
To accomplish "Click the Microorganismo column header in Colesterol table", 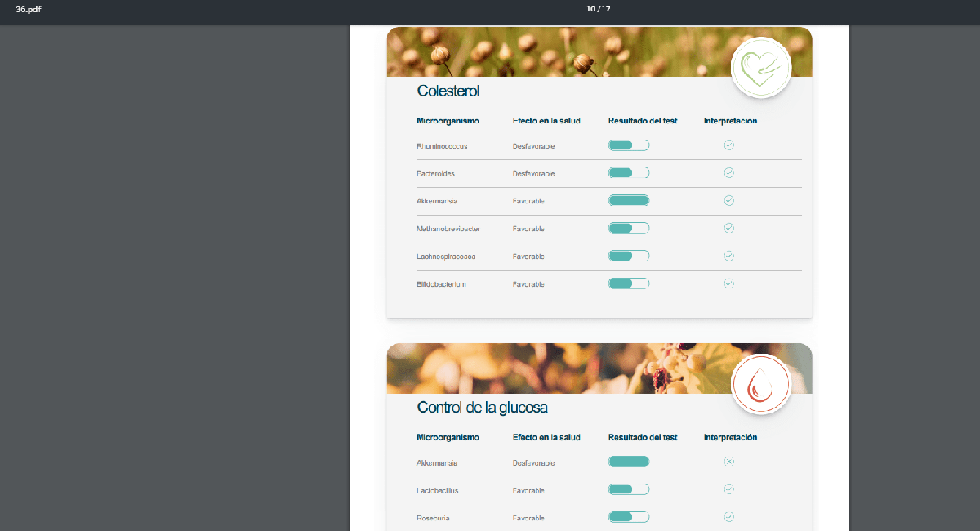I will pyautogui.click(x=448, y=121).
